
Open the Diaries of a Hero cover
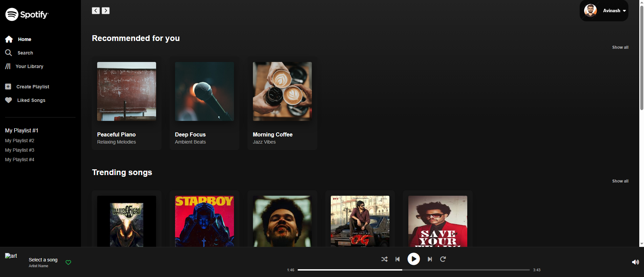point(127,221)
